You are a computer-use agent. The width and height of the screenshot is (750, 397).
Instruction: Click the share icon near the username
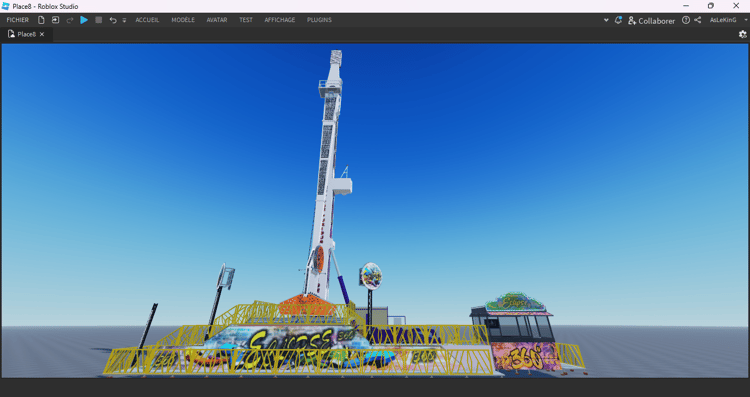(698, 20)
